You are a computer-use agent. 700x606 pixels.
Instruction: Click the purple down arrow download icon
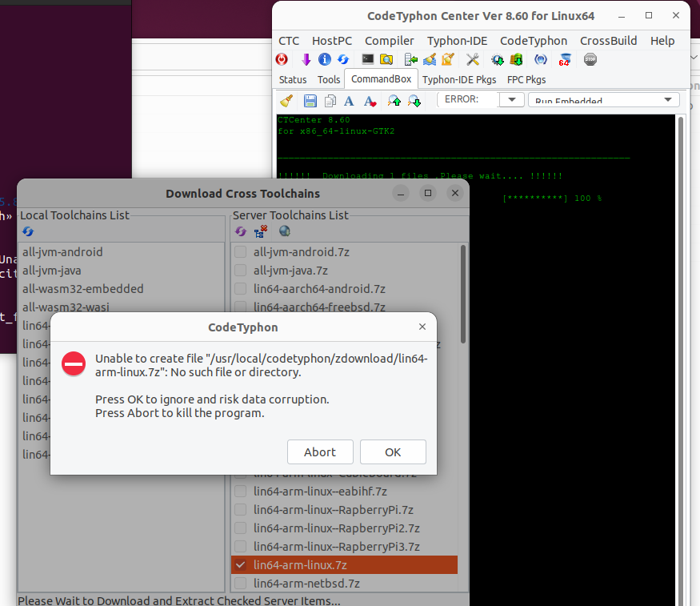[x=306, y=59]
